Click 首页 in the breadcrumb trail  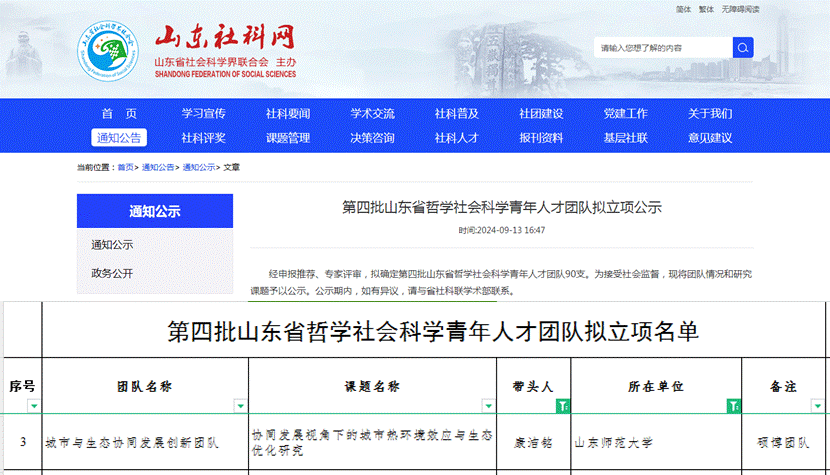point(126,167)
